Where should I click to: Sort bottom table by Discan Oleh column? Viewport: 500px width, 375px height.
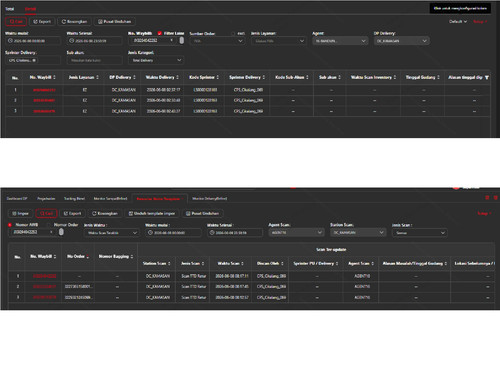tap(282, 263)
